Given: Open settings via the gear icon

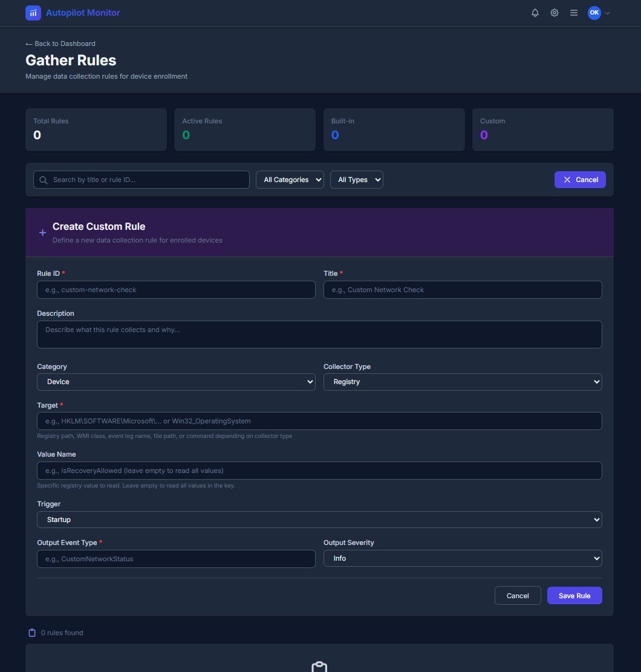Looking at the screenshot, I should pyautogui.click(x=554, y=13).
